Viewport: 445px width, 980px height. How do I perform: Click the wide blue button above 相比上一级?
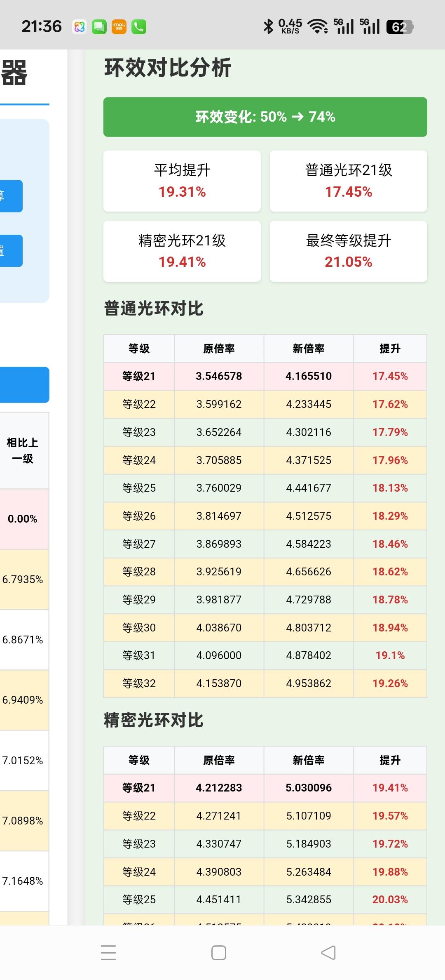pyautogui.click(x=25, y=385)
